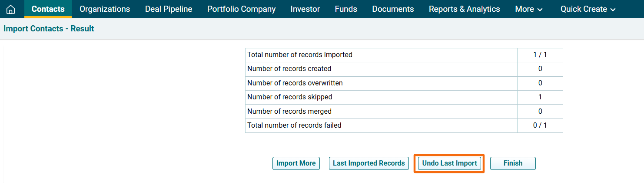
Task: Click the Import More button
Action: click(296, 163)
